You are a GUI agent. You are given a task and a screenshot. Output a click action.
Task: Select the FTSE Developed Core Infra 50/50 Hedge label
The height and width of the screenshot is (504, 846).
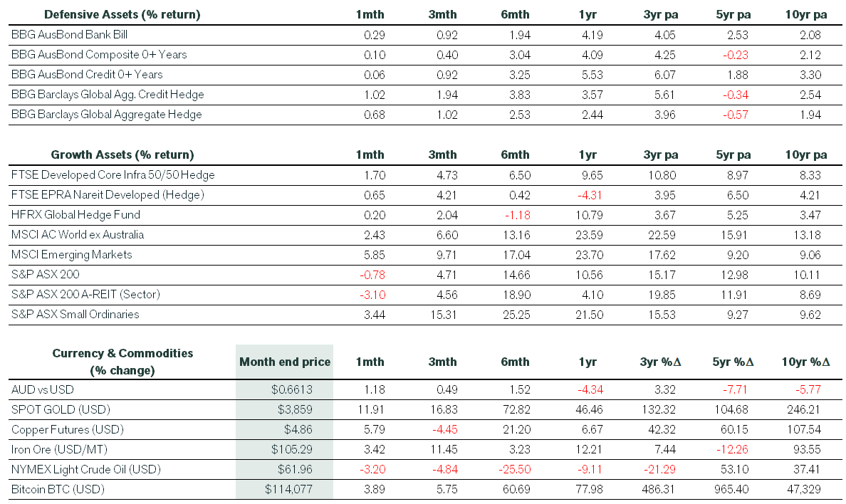(x=113, y=174)
